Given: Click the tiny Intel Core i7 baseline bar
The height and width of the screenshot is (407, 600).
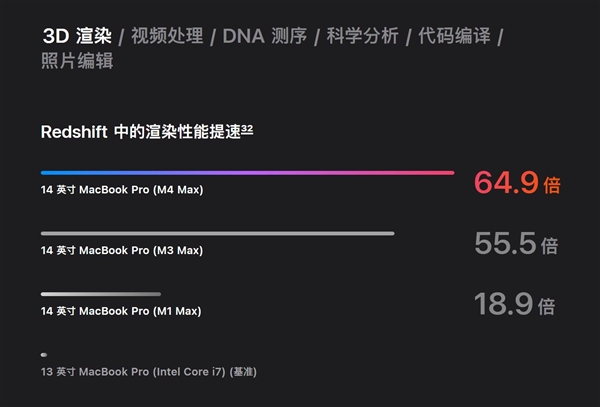Looking at the screenshot, I should click(x=44, y=354).
